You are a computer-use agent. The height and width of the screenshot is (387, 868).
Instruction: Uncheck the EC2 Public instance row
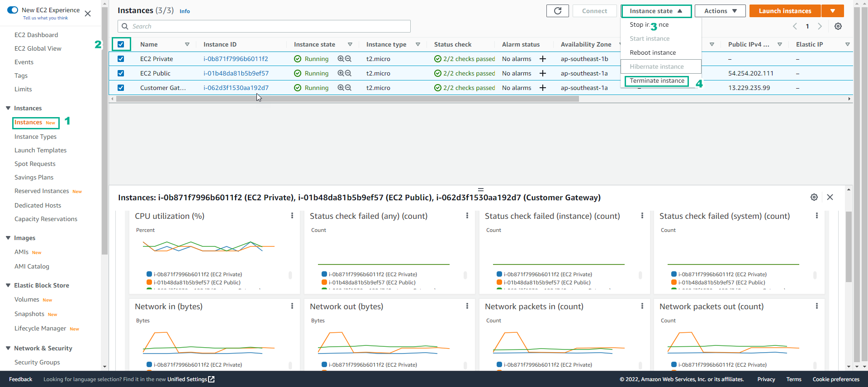[x=121, y=73]
